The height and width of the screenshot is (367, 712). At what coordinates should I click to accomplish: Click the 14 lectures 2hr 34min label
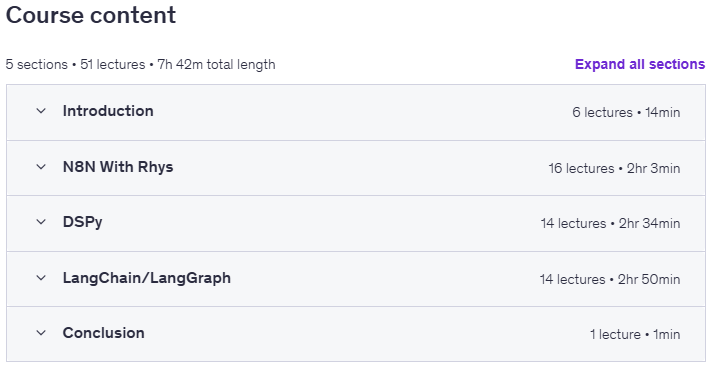click(610, 223)
